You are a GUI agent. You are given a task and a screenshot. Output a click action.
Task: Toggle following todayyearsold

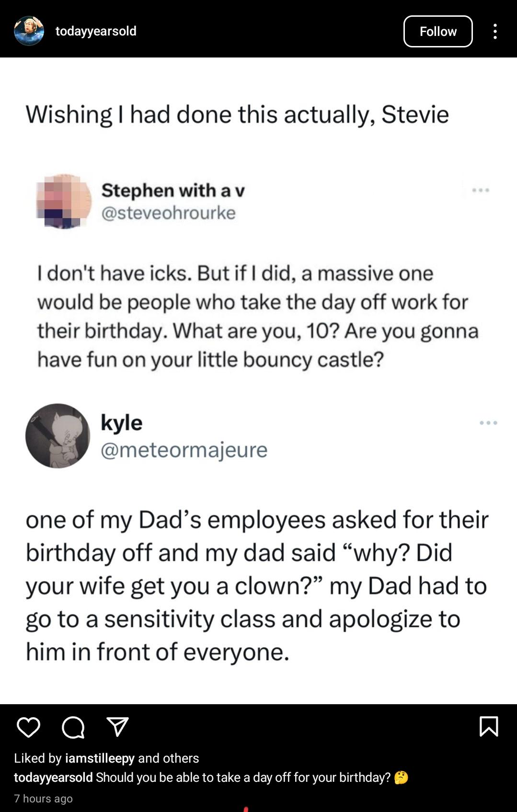click(x=438, y=31)
